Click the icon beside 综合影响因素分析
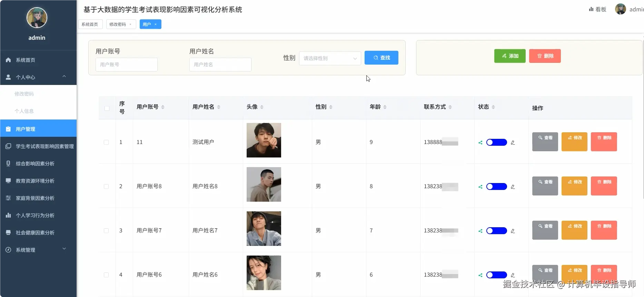This screenshot has width=644, height=297. tap(8, 163)
